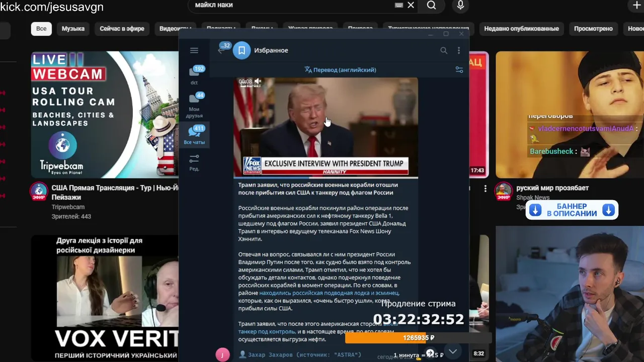644x362 pixels.
Task: Click the 8:32 video duration badge
Action: pyautogui.click(x=478, y=353)
